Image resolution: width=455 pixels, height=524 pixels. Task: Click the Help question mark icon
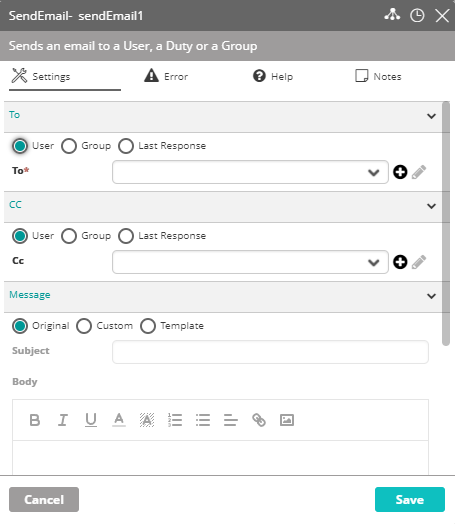click(259, 76)
